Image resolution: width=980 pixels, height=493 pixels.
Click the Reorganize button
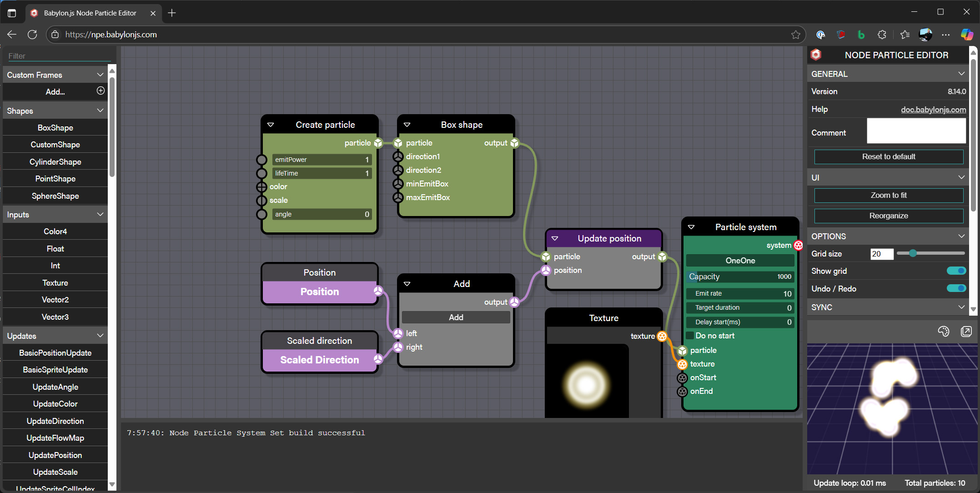(x=889, y=216)
